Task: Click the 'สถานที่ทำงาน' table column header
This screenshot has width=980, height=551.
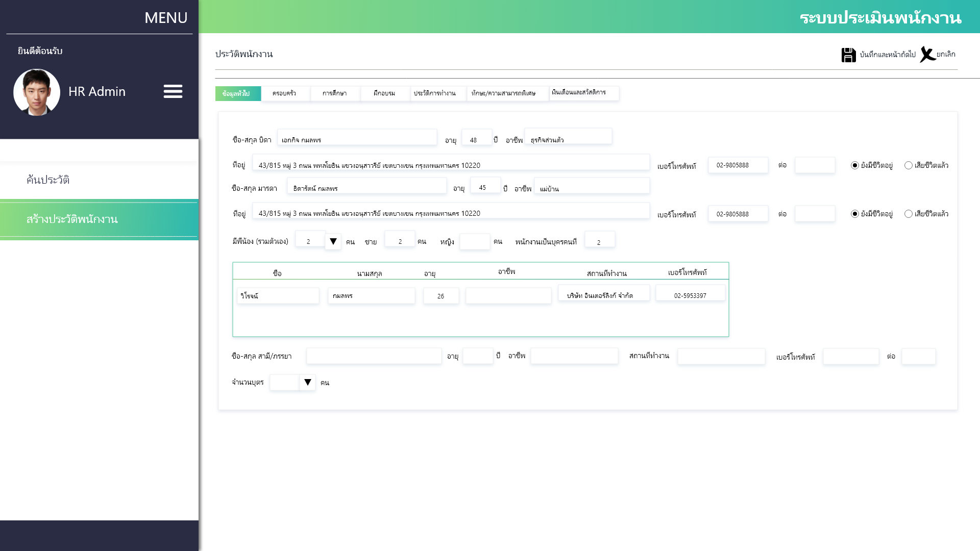Action: [x=607, y=273]
